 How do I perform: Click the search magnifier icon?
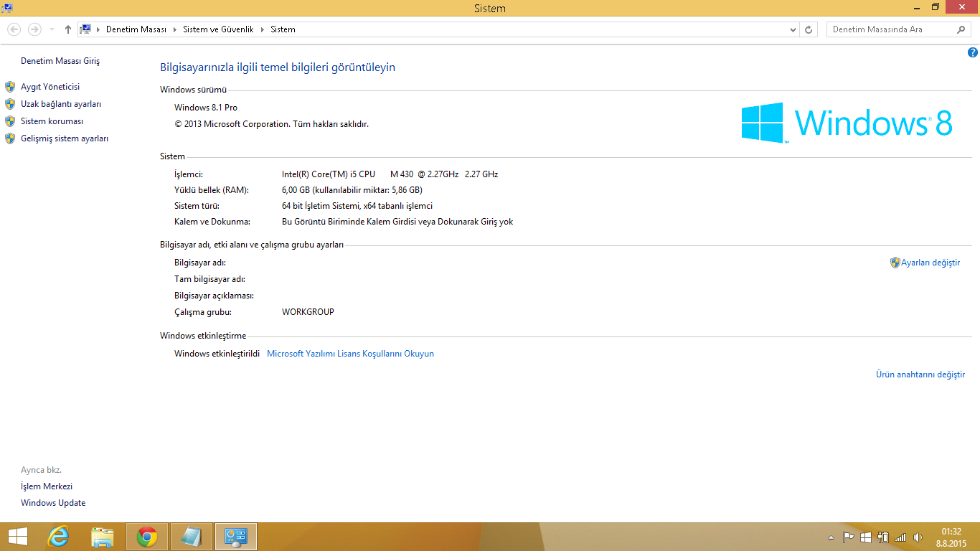pyautogui.click(x=961, y=29)
